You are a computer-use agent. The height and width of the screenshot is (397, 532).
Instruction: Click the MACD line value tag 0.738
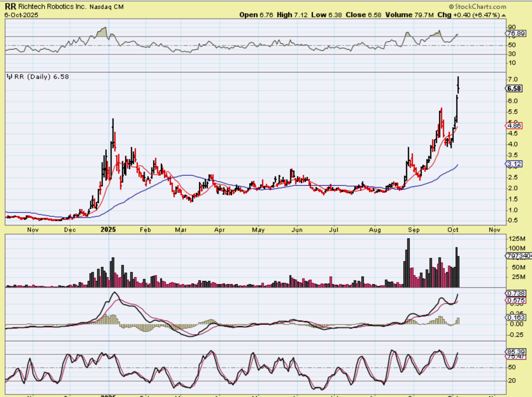(x=516, y=293)
